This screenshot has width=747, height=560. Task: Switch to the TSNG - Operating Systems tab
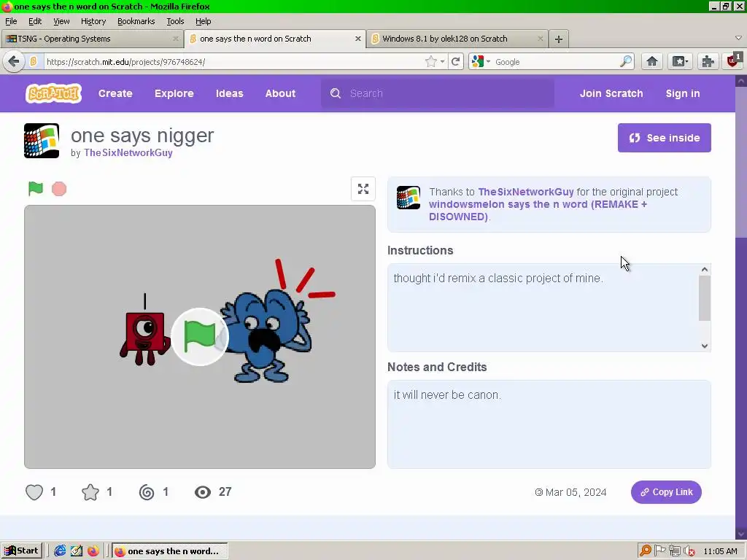tap(91, 39)
